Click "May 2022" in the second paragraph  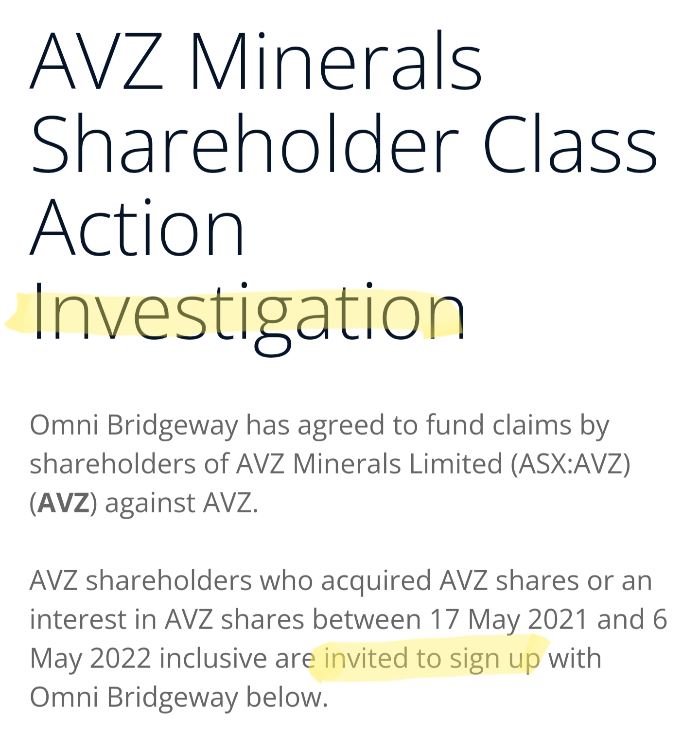(90, 659)
